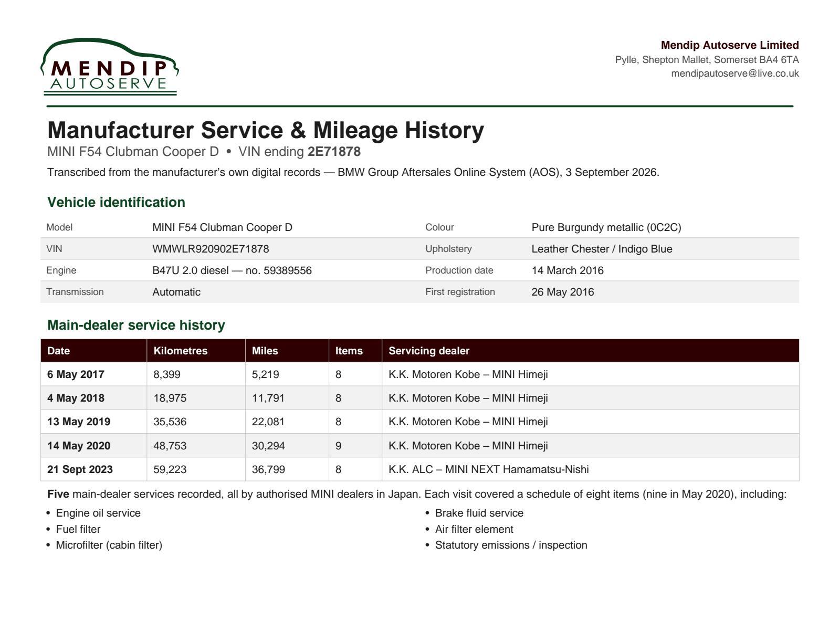Click the full VIN WMWLR920902E71878
840x630 pixels.
point(211,249)
